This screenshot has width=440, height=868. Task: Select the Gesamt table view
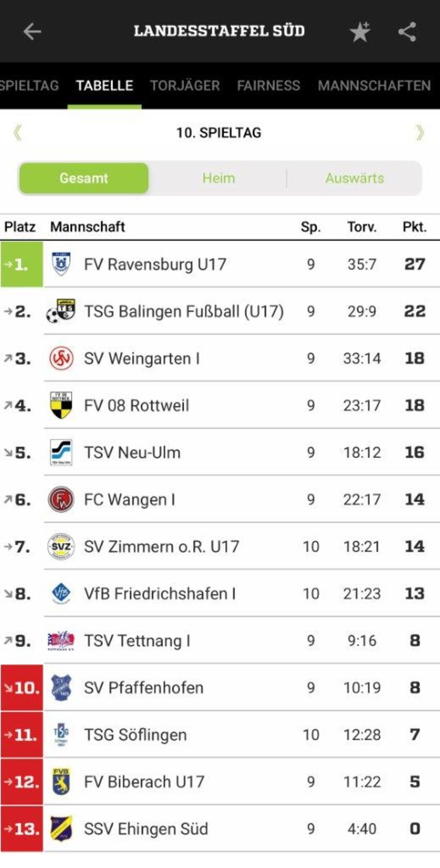click(x=84, y=178)
